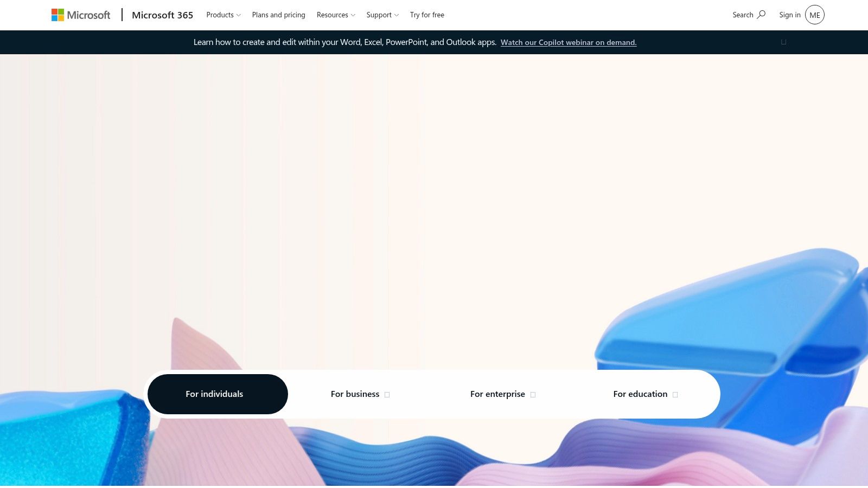The image size is (868, 488).
Task: Expand the Resources dropdown menu
Action: click(336, 15)
